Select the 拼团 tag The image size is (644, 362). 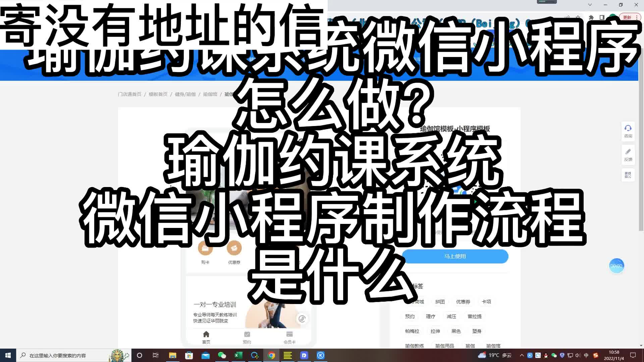click(440, 302)
